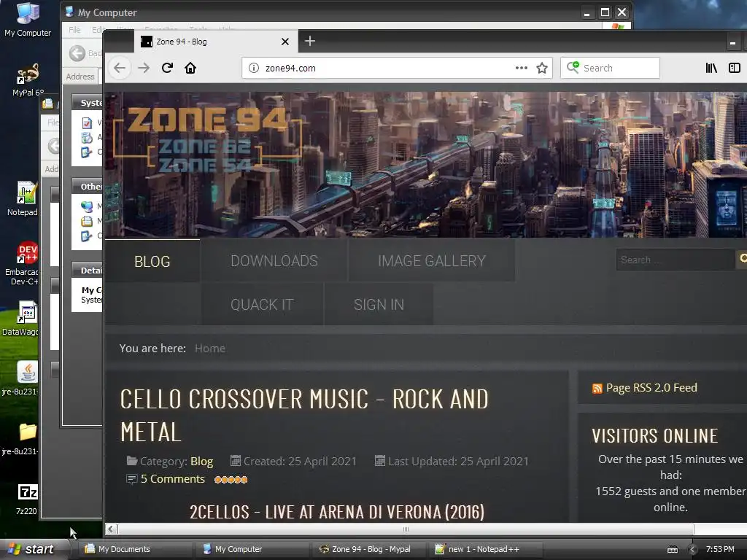Close the Zone 94 - Blog tab

click(x=285, y=42)
